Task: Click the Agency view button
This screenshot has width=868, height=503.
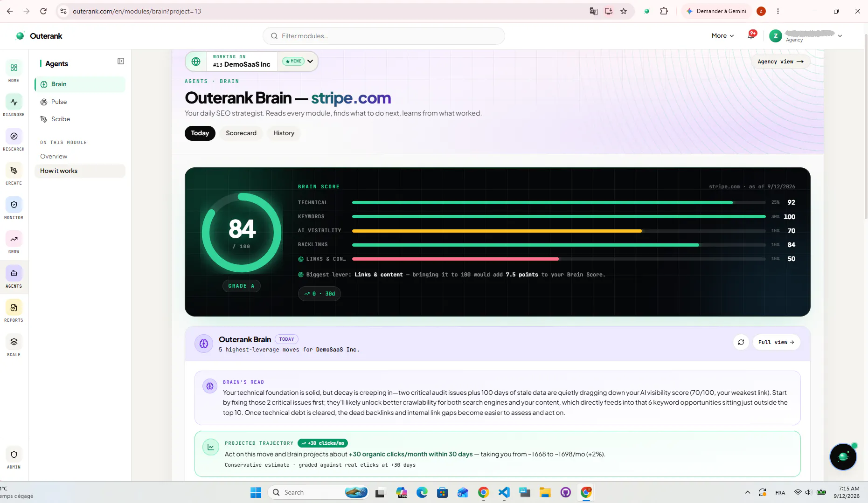Action: click(x=781, y=62)
